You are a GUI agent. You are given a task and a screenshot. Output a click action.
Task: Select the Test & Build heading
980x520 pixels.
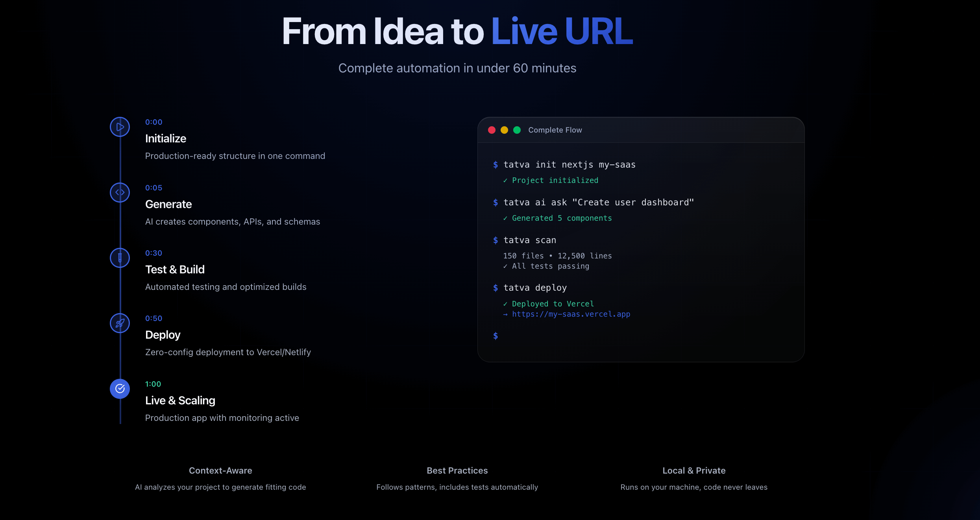pyautogui.click(x=175, y=269)
